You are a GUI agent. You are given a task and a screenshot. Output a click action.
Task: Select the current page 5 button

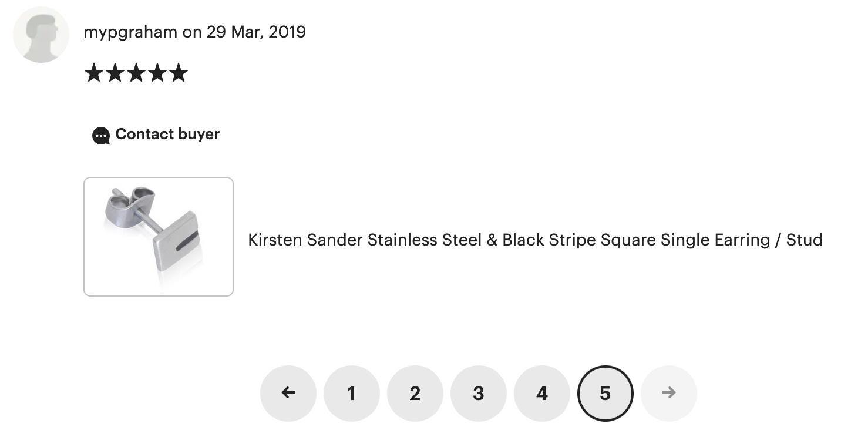605,393
